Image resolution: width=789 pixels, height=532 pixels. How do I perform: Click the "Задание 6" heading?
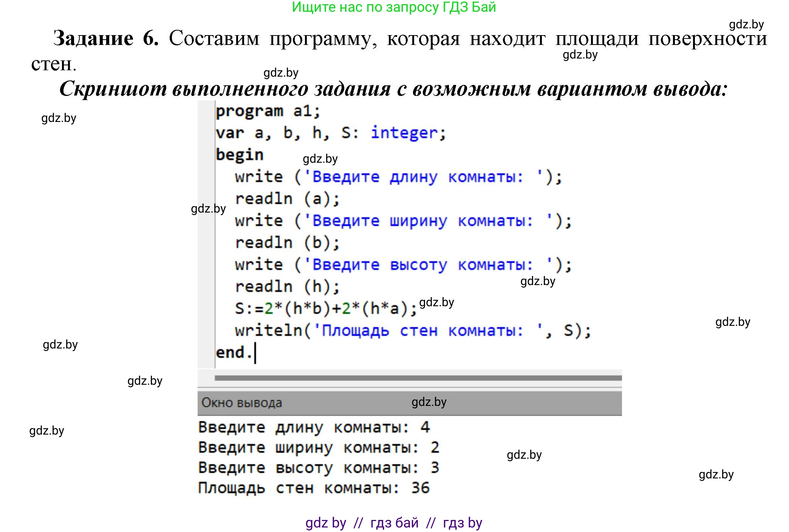pyautogui.click(x=108, y=38)
